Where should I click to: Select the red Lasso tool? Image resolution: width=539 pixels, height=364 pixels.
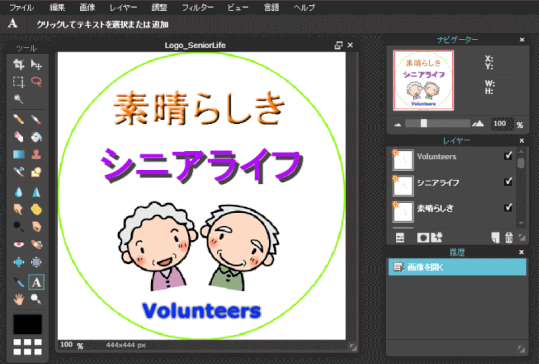pyautogui.click(x=36, y=82)
